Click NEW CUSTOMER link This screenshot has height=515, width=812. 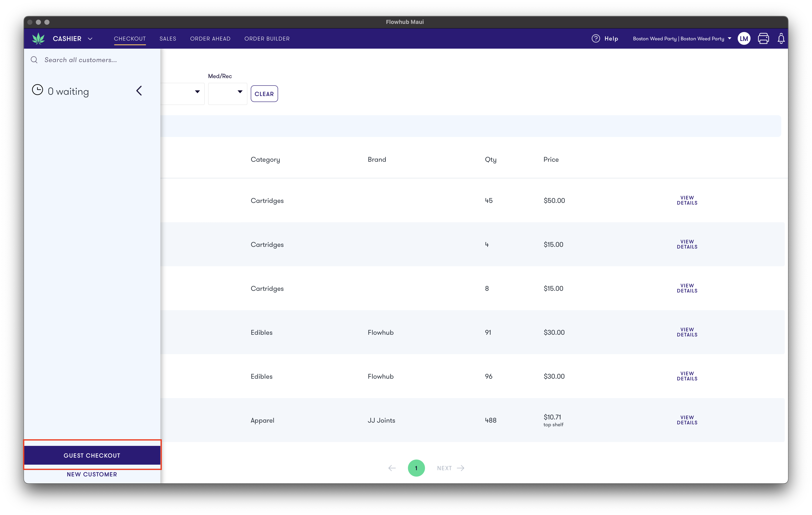92,474
